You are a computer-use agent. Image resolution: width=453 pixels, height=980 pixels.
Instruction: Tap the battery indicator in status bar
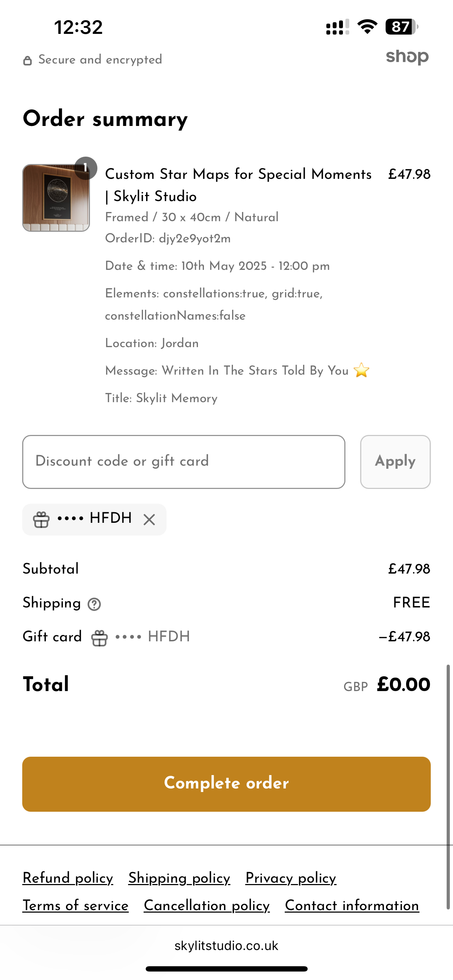click(401, 27)
